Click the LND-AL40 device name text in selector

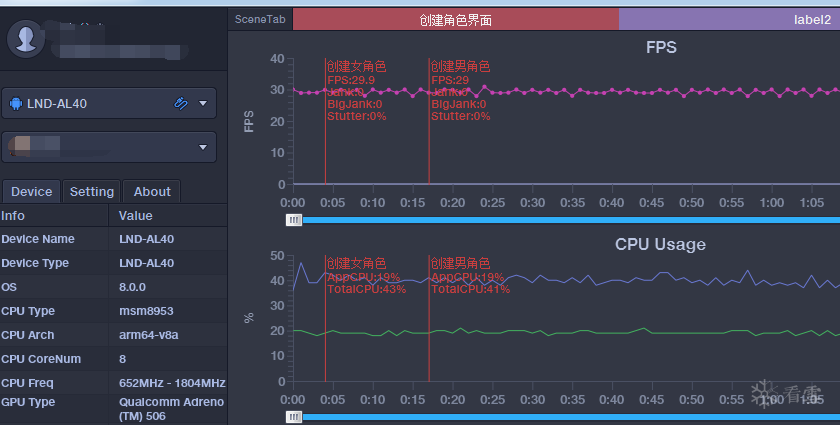(x=57, y=103)
